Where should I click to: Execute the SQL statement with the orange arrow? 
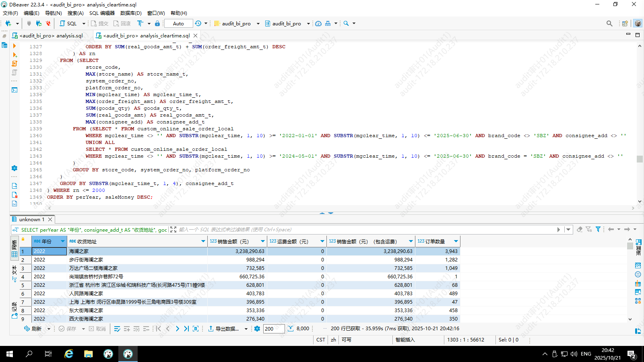tap(14, 46)
